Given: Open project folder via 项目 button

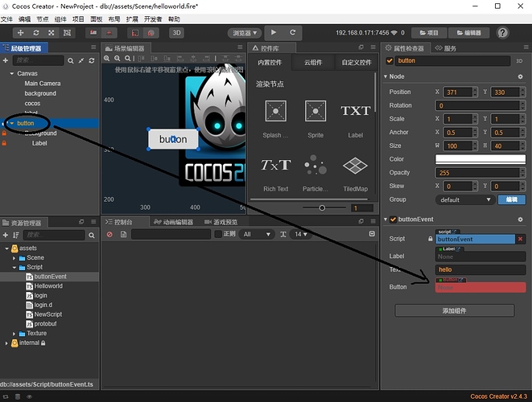Looking at the screenshot, I should point(429,33).
